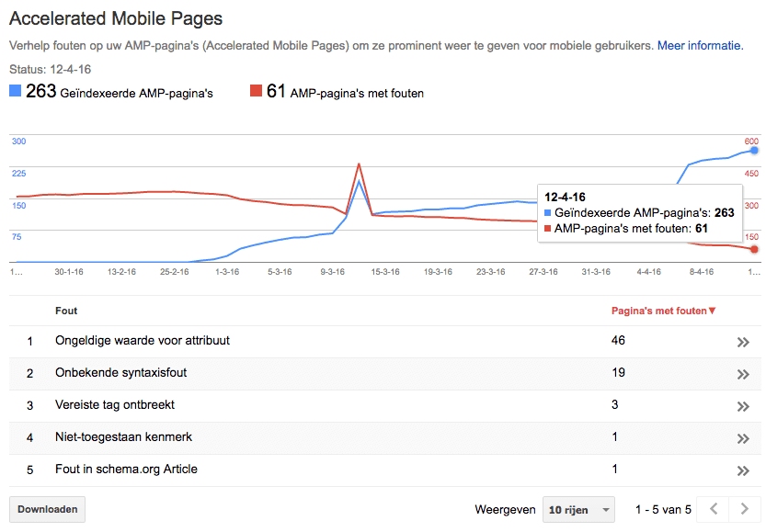The height and width of the screenshot is (532, 766).
Task: Click the next-page arrow icon
Action: click(x=745, y=508)
